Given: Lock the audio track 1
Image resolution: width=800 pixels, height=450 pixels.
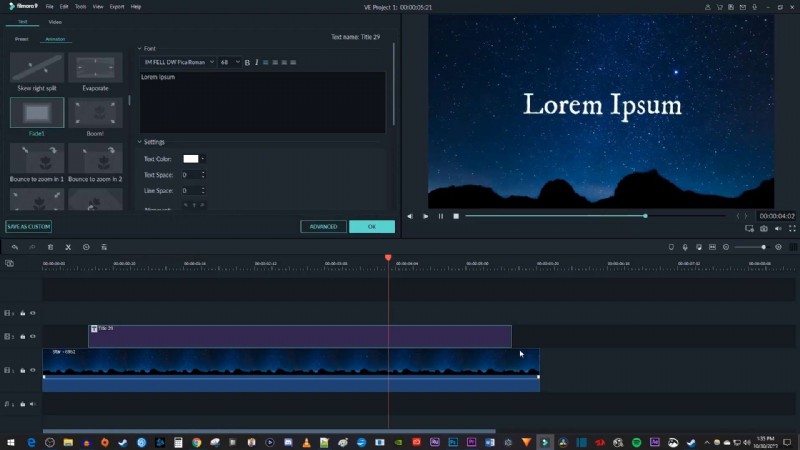Looking at the screenshot, I should [22, 404].
